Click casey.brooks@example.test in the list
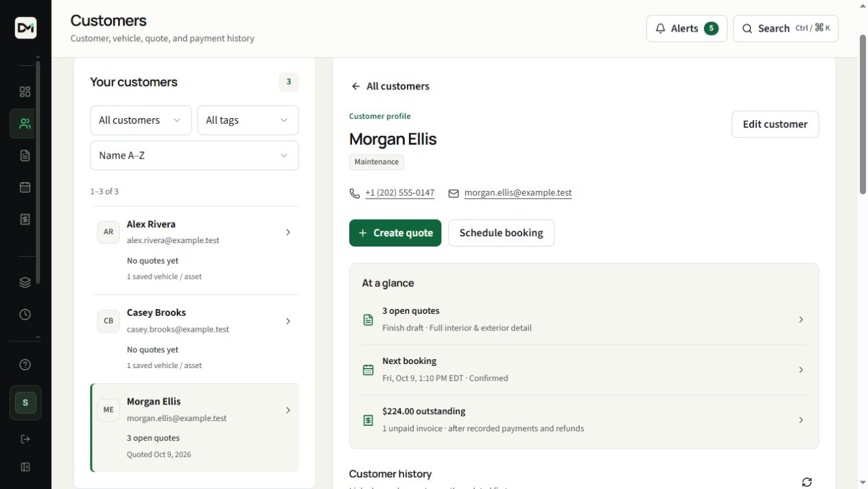This screenshot has height=489, width=868. (x=178, y=329)
